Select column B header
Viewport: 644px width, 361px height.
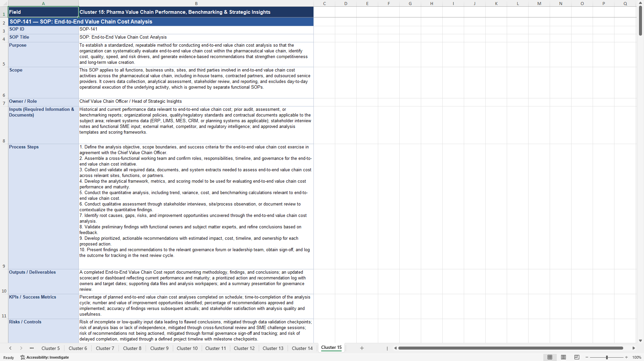[196, 3]
